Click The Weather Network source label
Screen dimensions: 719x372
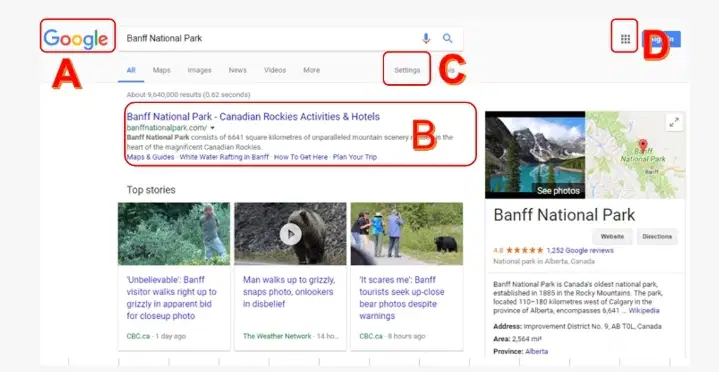coord(277,336)
